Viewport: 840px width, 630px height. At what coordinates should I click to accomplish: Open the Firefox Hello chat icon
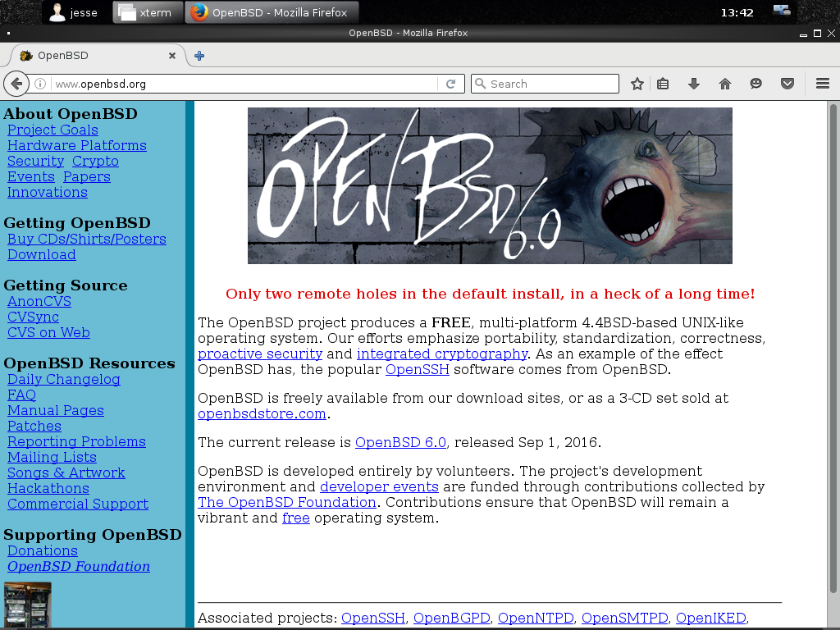(x=756, y=84)
